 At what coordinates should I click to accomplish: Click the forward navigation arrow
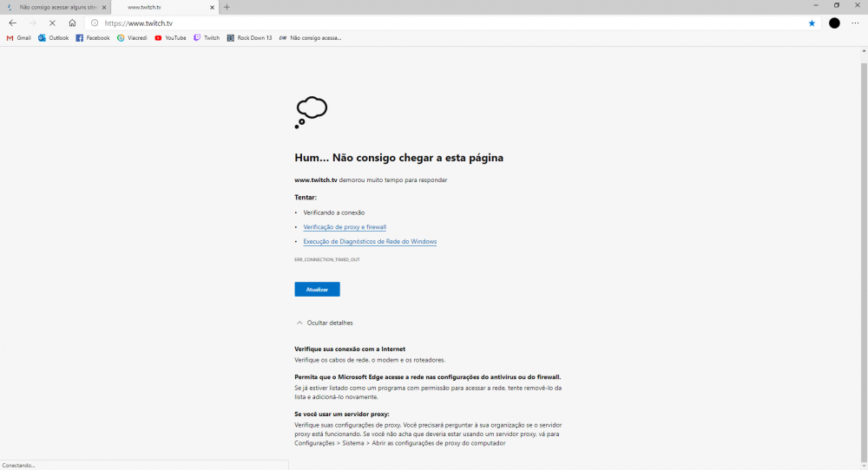pos(32,23)
